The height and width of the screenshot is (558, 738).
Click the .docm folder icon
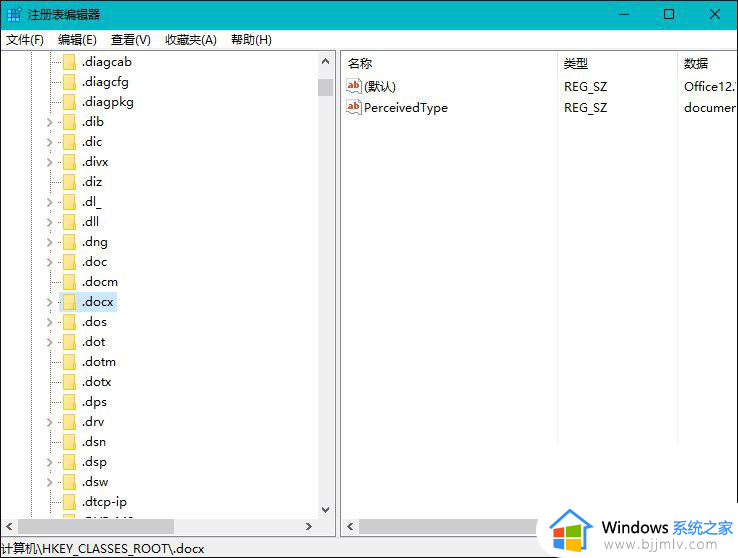point(69,282)
